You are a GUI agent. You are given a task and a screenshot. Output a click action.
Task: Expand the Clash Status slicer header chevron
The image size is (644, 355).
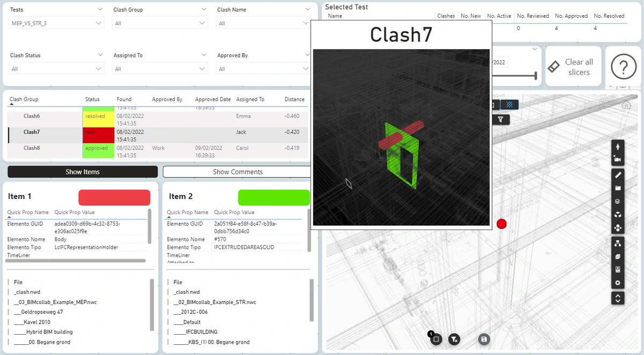click(100, 55)
